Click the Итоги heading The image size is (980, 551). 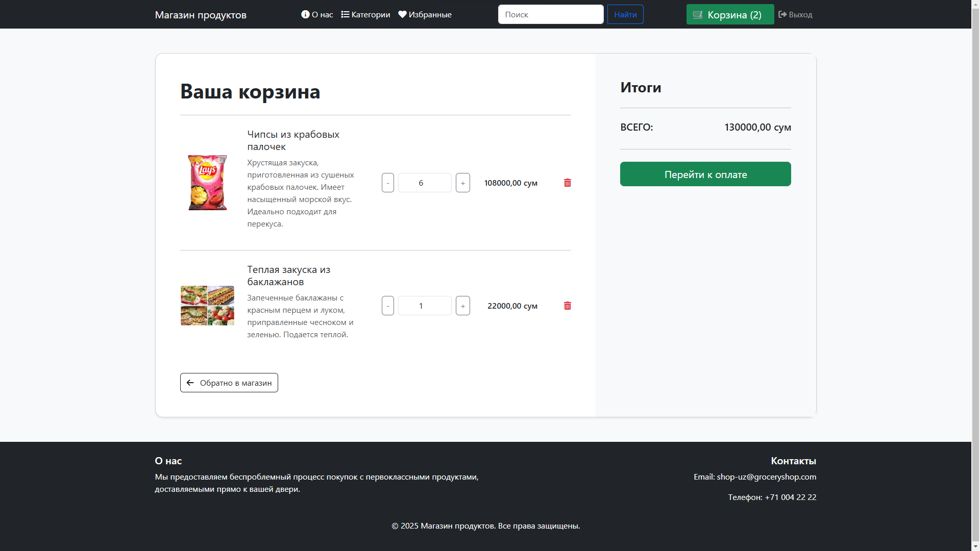pyautogui.click(x=641, y=87)
